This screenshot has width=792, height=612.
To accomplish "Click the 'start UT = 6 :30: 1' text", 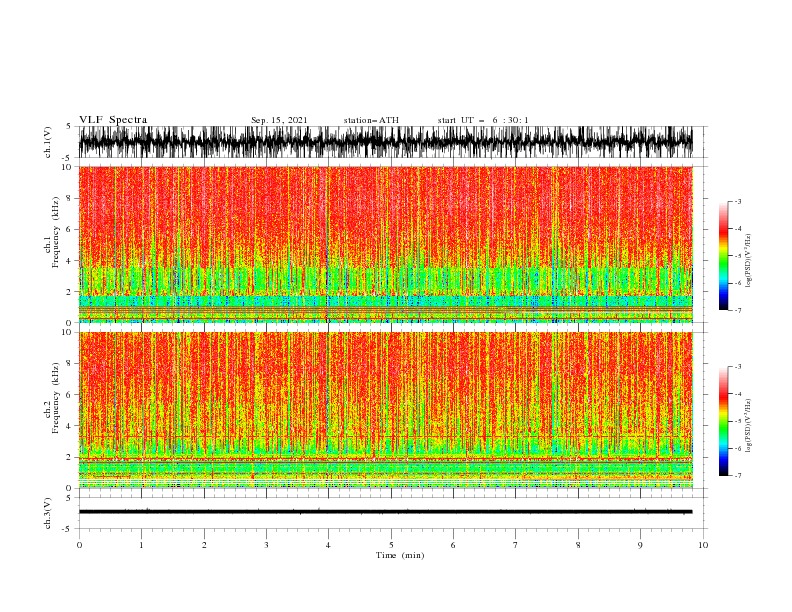I will tap(483, 120).
